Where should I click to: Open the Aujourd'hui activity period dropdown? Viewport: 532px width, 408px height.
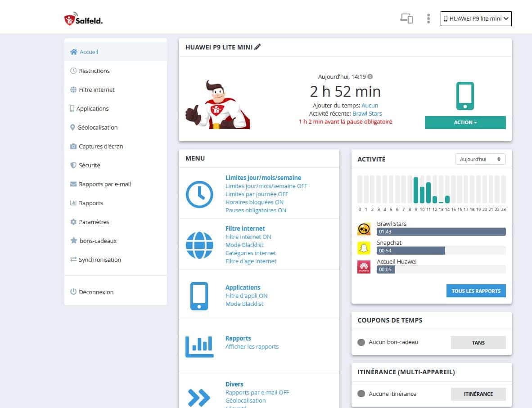tap(480, 159)
